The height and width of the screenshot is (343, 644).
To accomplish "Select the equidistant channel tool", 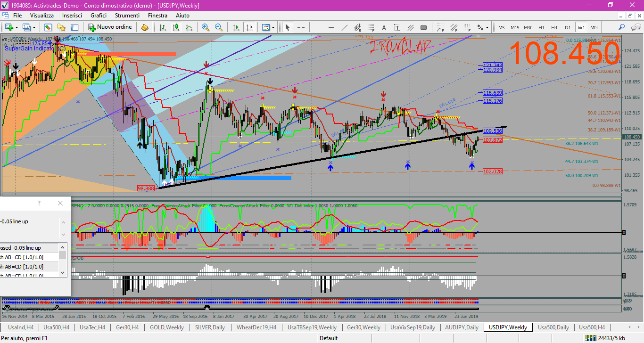I will click(x=358, y=27).
